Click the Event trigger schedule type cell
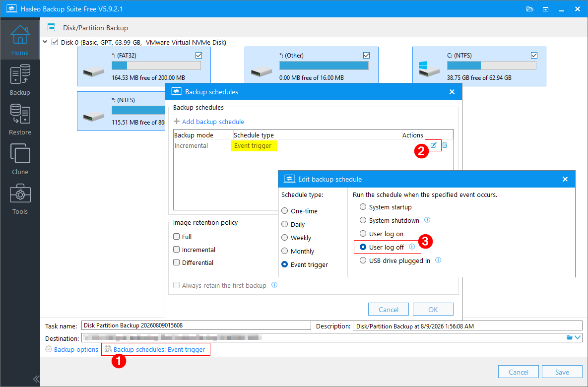Viewport: 588px width, 387px height. coord(253,145)
